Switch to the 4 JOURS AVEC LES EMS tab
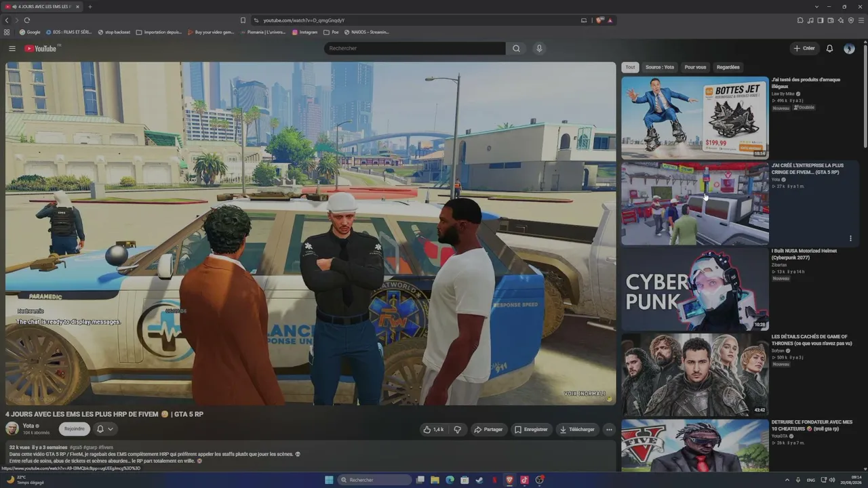The height and width of the screenshot is (488, 868). click(42, 7)
